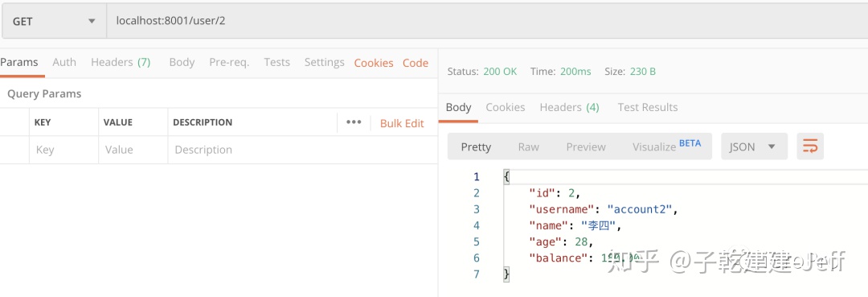Image resolution: width=868 pixels, height=297 pixels.
Task: Switch to the Auth tab
Action: (64, 62)
